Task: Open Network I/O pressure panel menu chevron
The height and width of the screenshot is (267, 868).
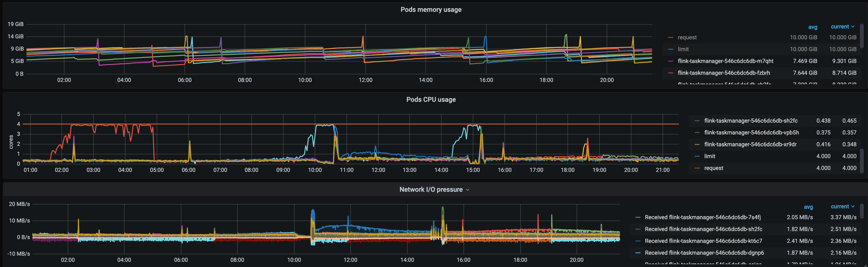Action: tap(468, 190)
